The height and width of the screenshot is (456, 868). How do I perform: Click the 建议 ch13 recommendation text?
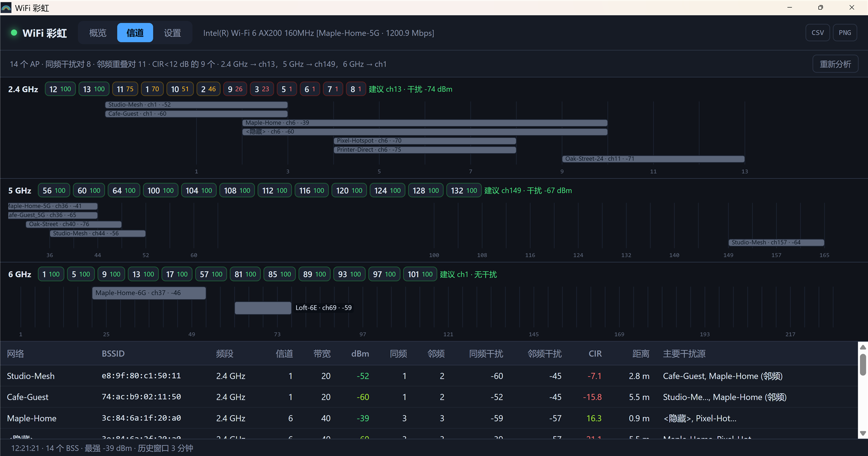click(410, 89)
